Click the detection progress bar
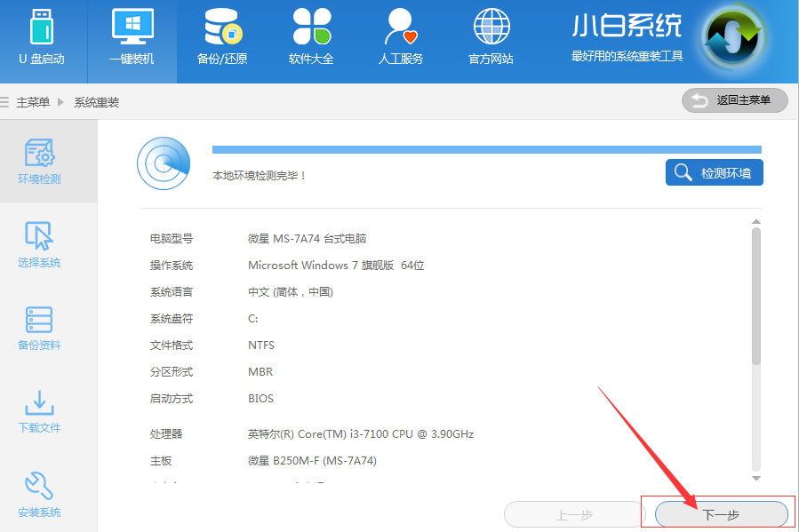This screenshot has height=532, width=799. (487, 150)
